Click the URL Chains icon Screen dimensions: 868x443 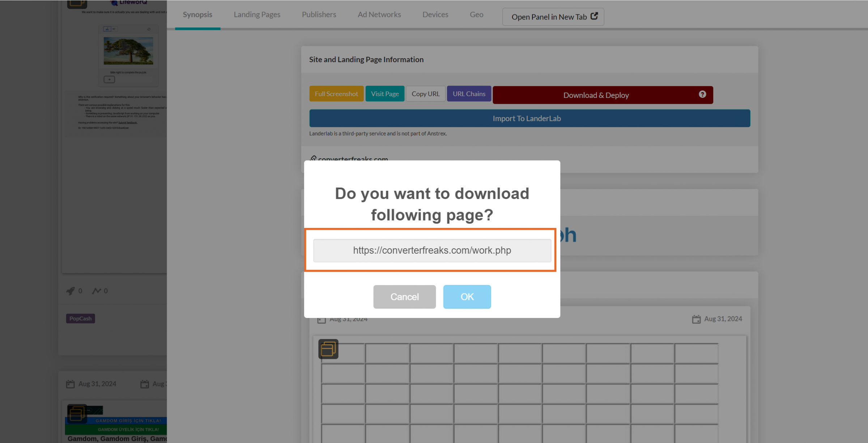tap(469, 93)
